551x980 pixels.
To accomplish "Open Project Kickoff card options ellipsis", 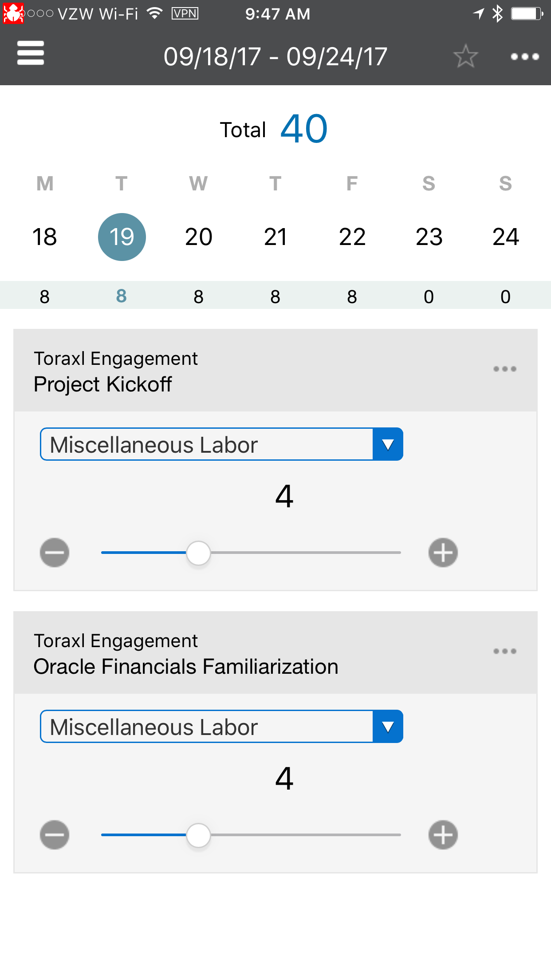I will point(505,369).
